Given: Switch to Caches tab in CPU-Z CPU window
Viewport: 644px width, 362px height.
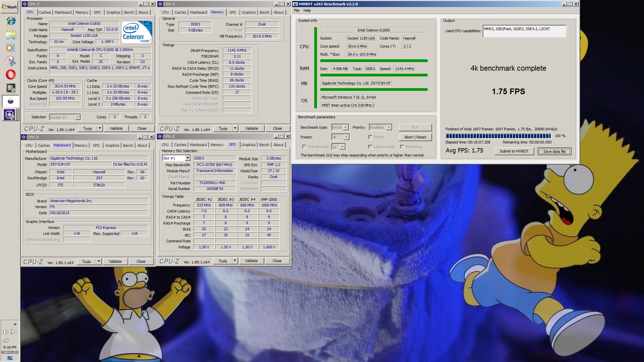Looking at the screenshot, I should [45, 12].
